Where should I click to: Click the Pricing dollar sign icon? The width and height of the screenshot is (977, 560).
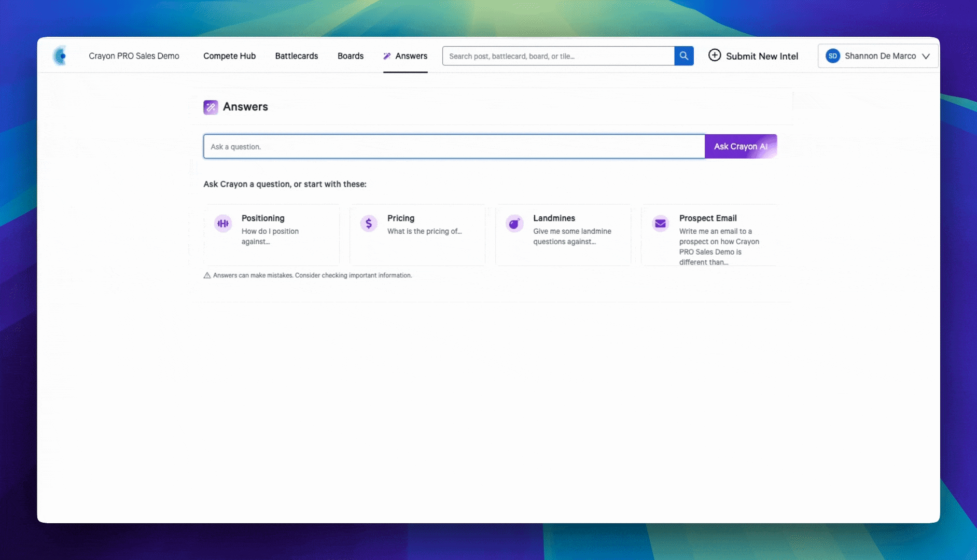pos(369,223)
